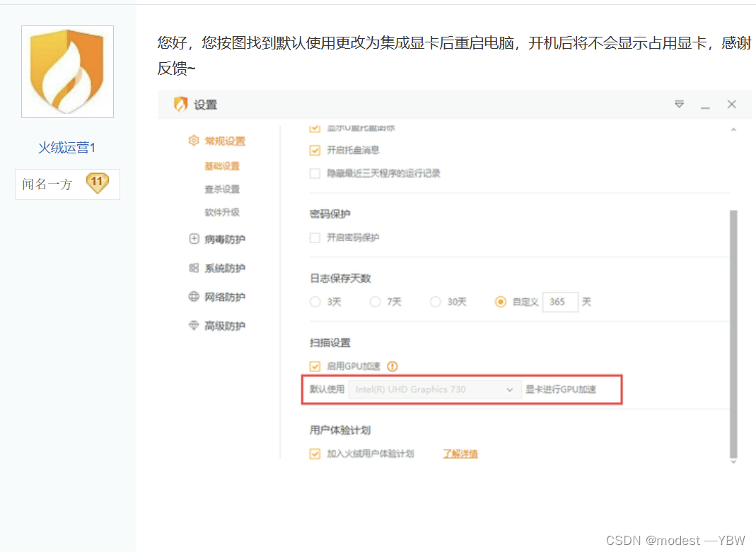Open the 病毒防护 section
Screen dimensions: 756x552
click(x=225, y=240)
